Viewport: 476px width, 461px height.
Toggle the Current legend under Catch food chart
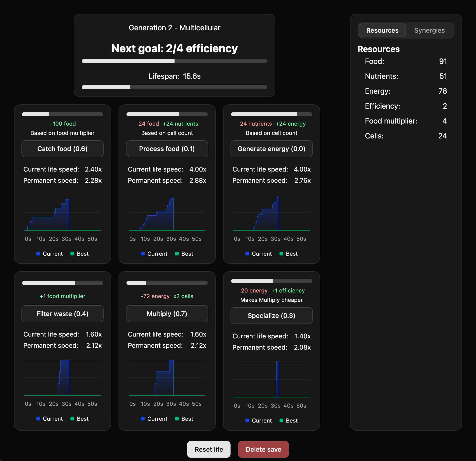coord(49,254)
